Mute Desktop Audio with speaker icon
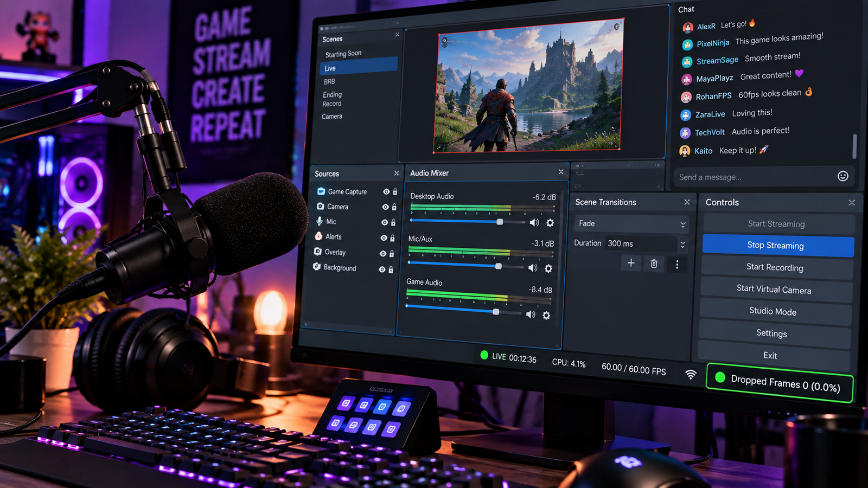Image resolution: width=868 pixels, height=488 pixels. click(534, 222)
